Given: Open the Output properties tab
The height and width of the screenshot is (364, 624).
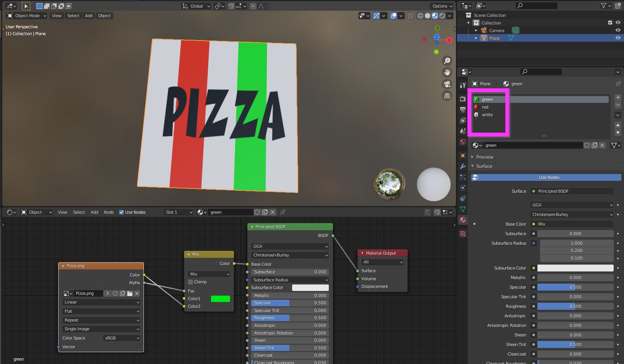Looking at the screenshot, I should [463, 110].
